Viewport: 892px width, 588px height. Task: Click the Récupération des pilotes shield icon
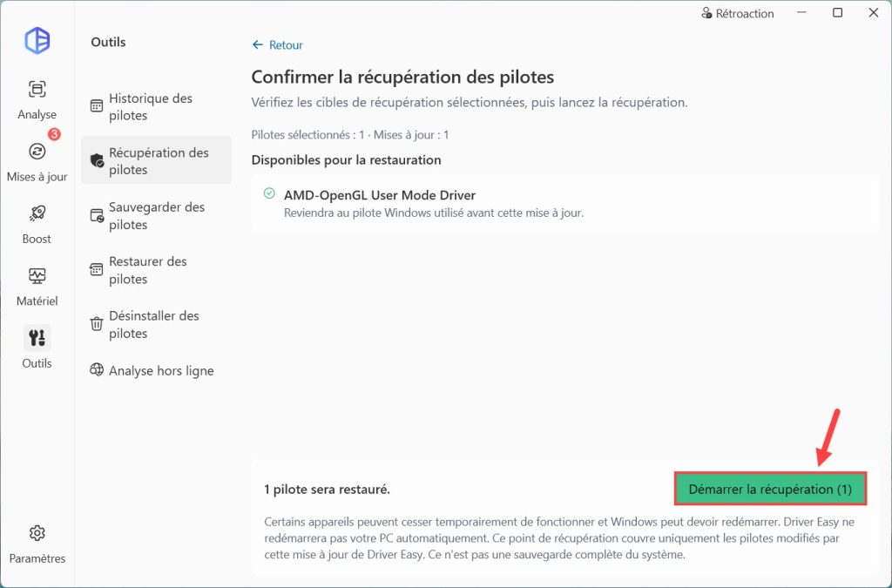97,160
